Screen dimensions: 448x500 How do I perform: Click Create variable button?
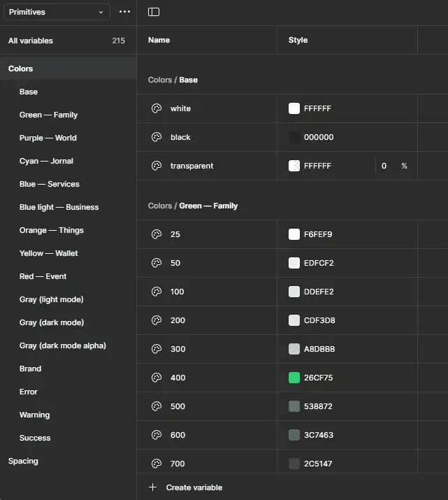[194, 487]
